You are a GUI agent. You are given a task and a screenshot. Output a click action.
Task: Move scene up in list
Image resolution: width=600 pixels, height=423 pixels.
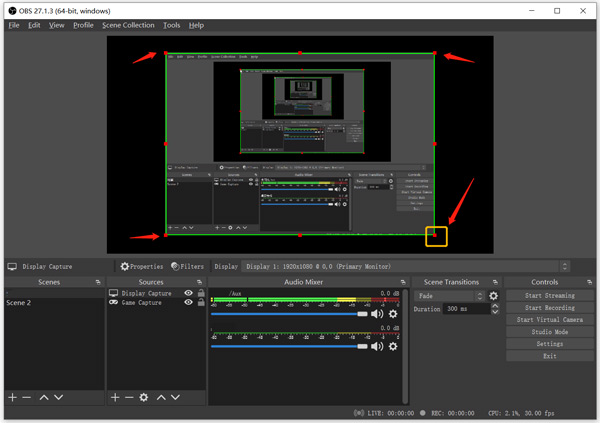click(x=44, y=397)
